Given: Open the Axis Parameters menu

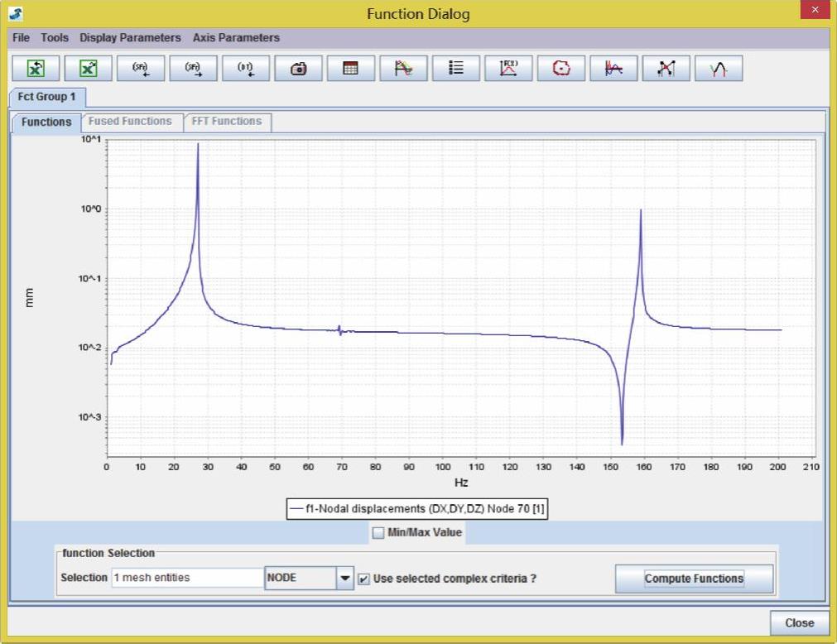Looking at the screenshot, I should pos(236,38).
